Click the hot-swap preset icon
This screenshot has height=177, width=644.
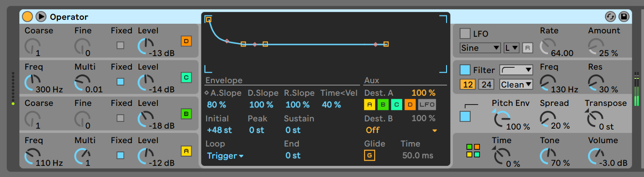pos(611,17)
